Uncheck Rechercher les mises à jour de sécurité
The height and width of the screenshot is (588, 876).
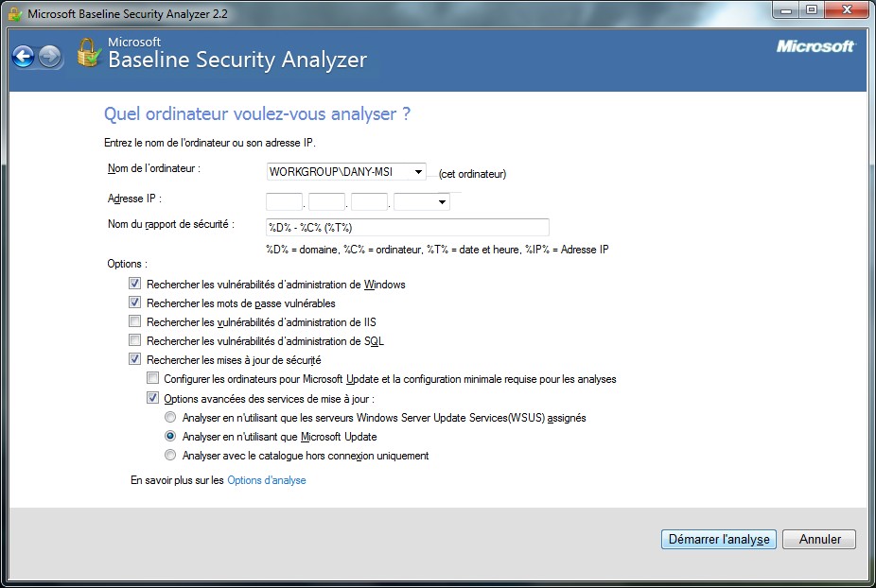click(134, 359)
